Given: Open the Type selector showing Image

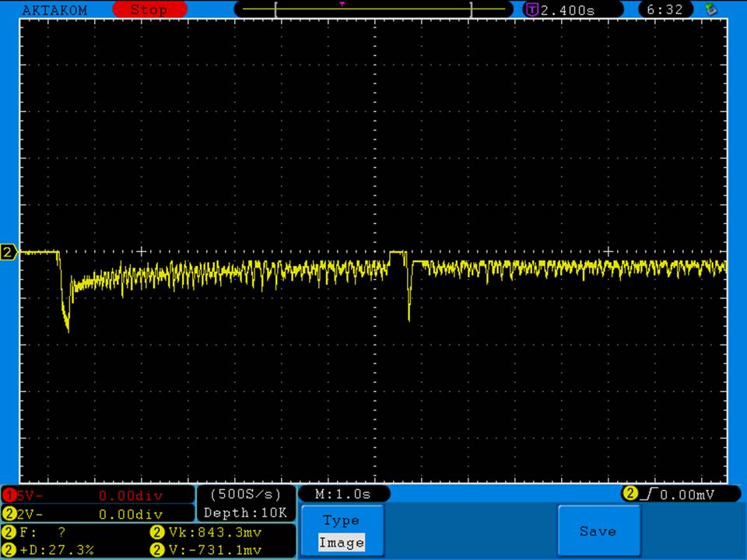Looking at the screenshot, I should pos(342,531).
